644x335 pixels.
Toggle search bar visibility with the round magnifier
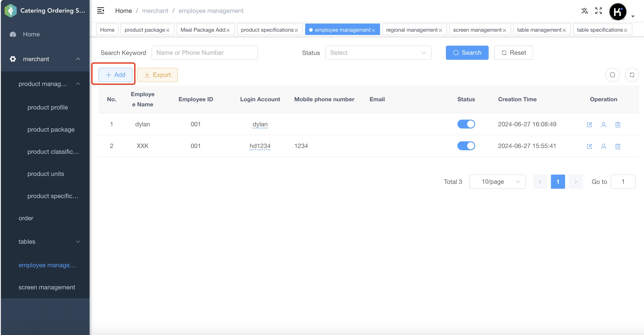pos(612,75)
